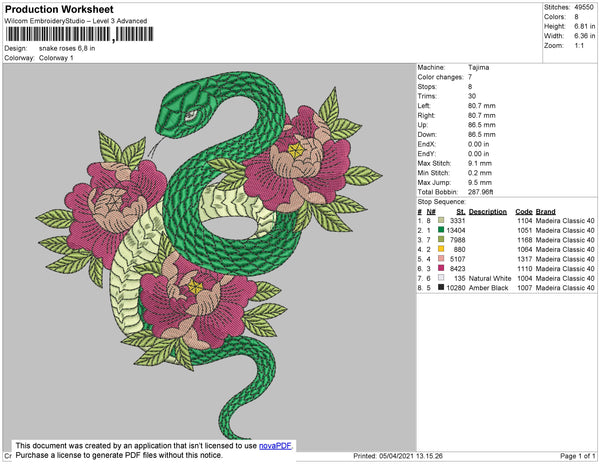Viewport: 600px width, 464px height.
Task: Click the design name 'snake roses 6,8 in'
Action: tap(67, 49)
